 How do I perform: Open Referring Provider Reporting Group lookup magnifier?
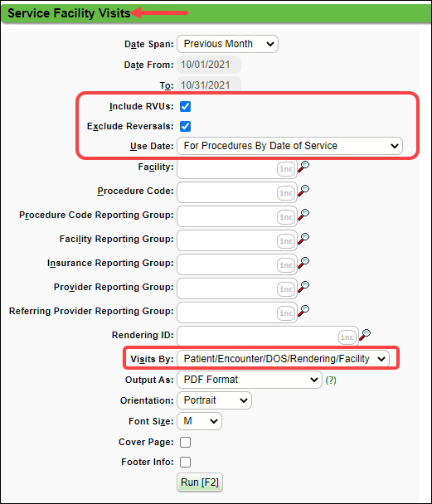303,311
